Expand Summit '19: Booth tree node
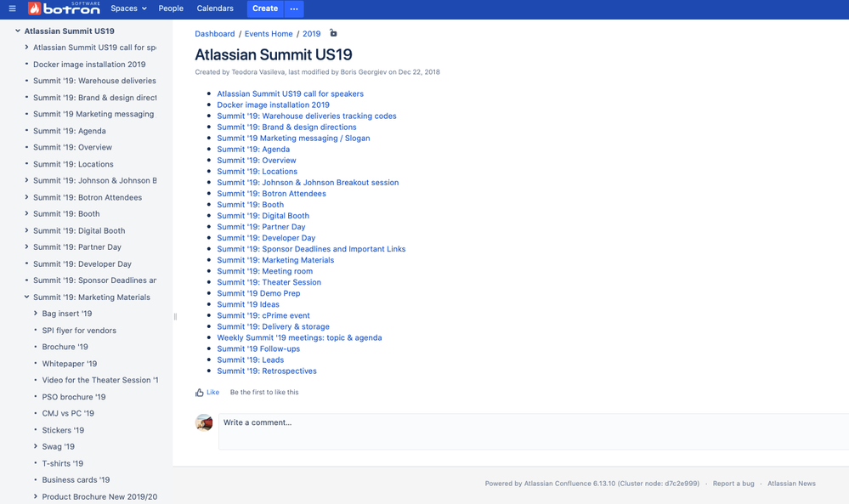The height and width of the screenshot is (504, 849). coord(26,214)
